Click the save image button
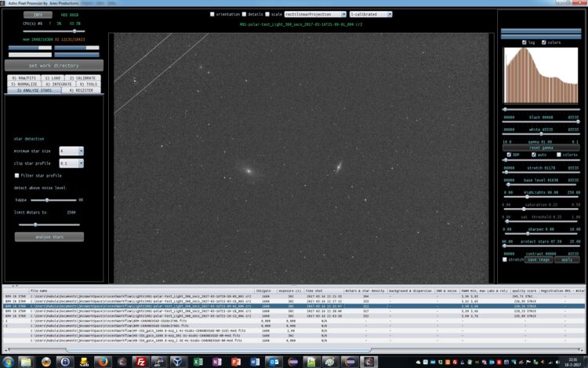 pos(539,260)
